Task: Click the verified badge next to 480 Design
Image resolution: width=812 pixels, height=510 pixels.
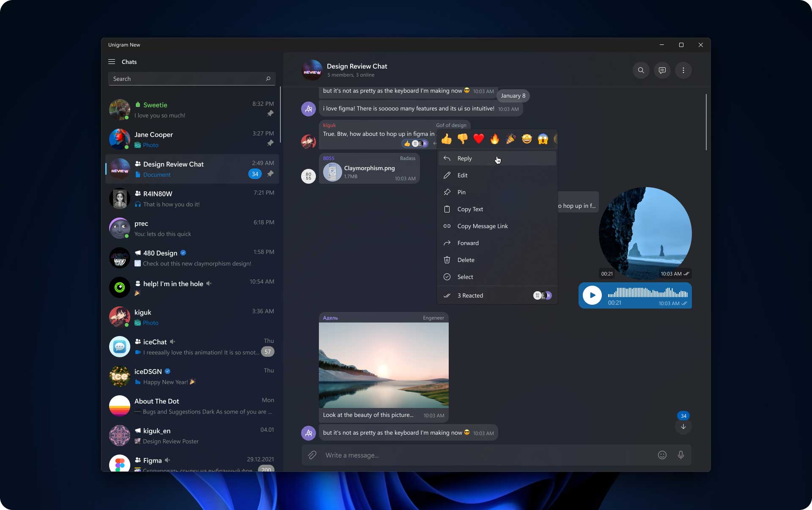Action: click(183, 253)
